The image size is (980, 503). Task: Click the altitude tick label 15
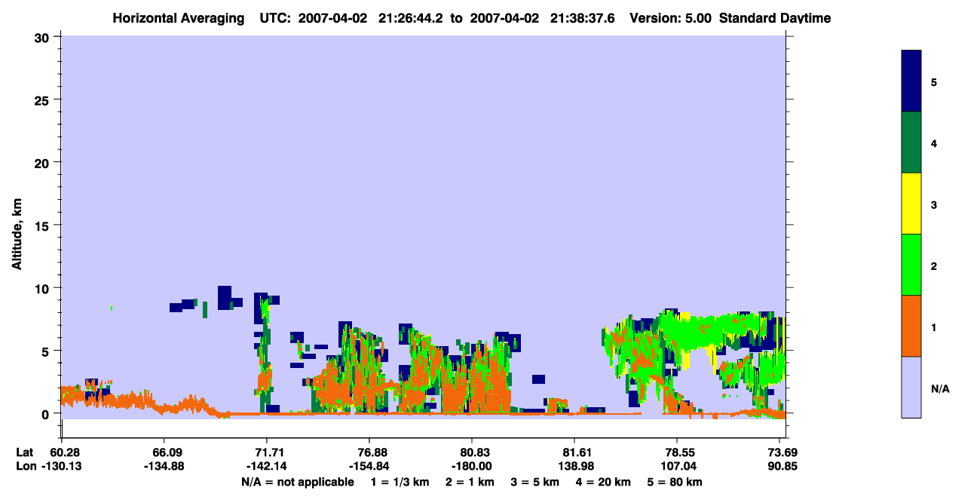click(44, 225)
